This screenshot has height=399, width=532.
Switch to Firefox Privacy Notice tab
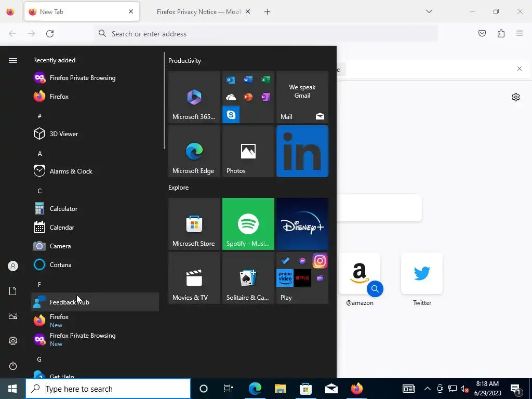[198, 11]
